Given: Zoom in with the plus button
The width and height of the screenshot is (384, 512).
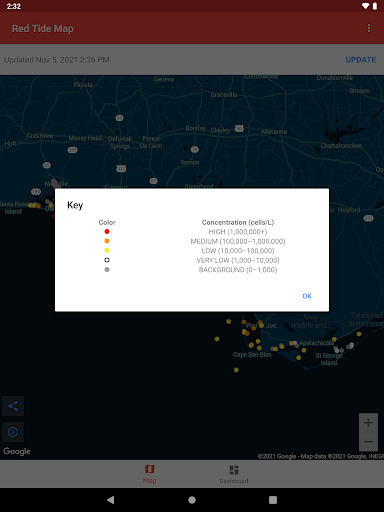Looking at the screenshot, I should tap(368, 423).
